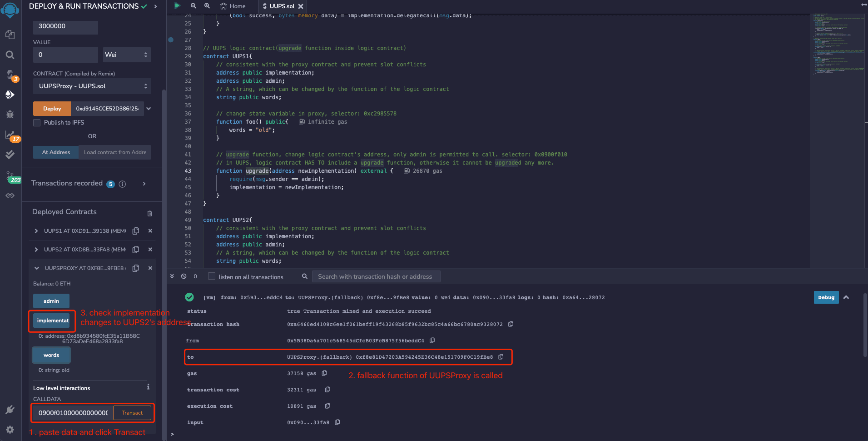
Task: Copy the UUPS1 contract address
Action: click(136, 231)
